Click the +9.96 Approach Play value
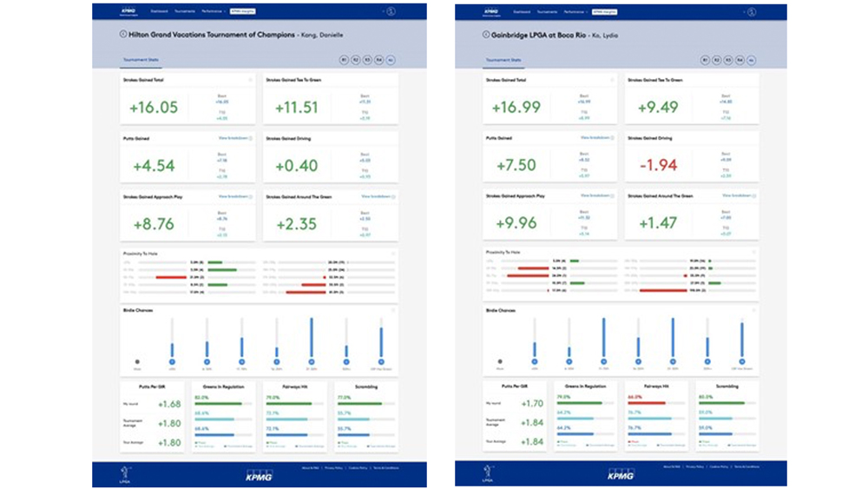 [x=516, y=222]
